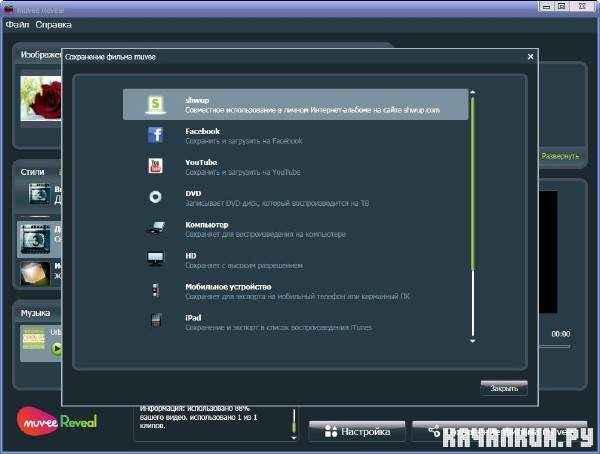Select the HD monitor icon
Image resolution: width=600 pixels, height=454 pixels.
[x=155, y=259]
